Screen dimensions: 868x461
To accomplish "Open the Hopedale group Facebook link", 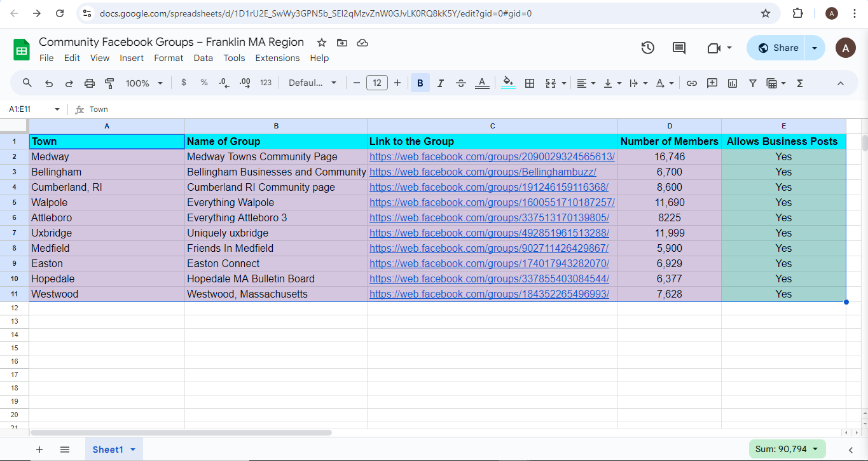I will click(x=490, y=279).
